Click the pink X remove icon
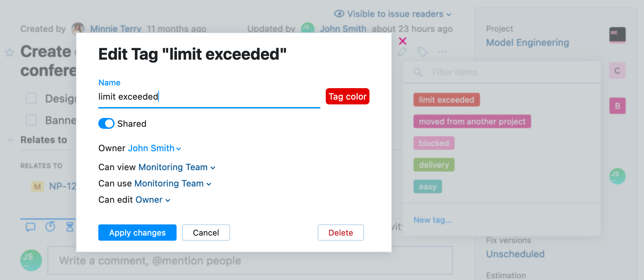 coord(403,41)
